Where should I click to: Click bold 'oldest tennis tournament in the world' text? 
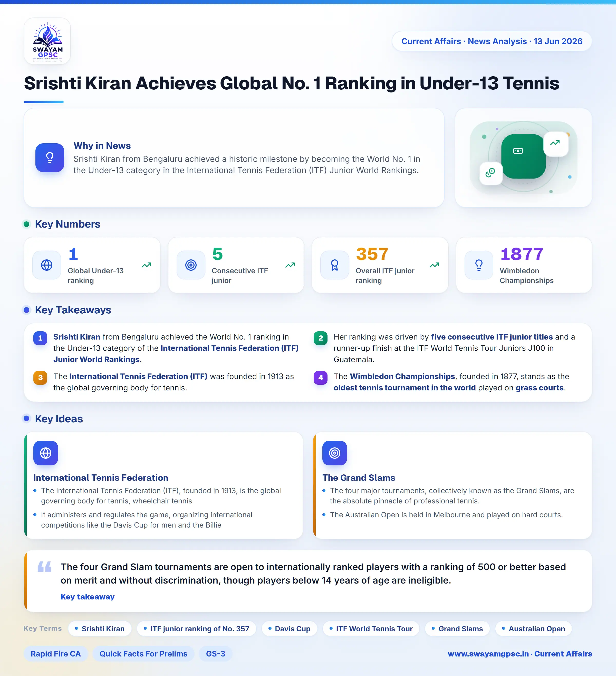[405, 388]
